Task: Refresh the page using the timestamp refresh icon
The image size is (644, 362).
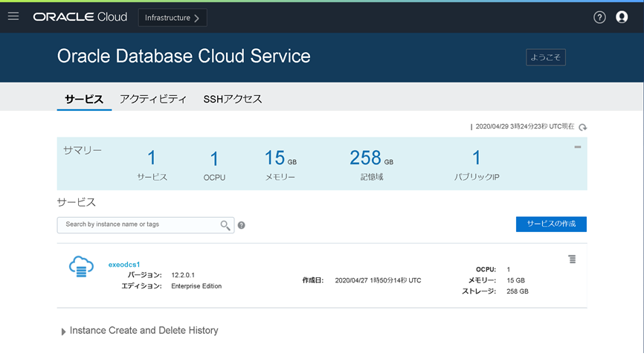Action: point(582,127)
